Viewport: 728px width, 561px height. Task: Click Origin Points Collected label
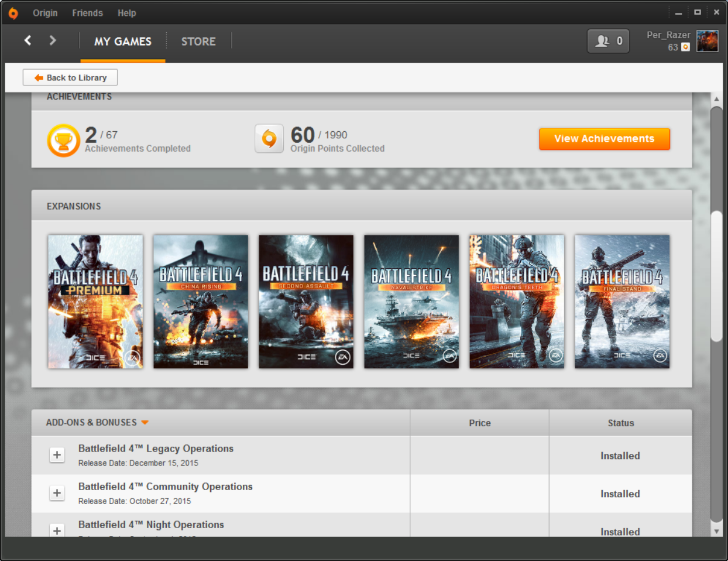(338, 149)
